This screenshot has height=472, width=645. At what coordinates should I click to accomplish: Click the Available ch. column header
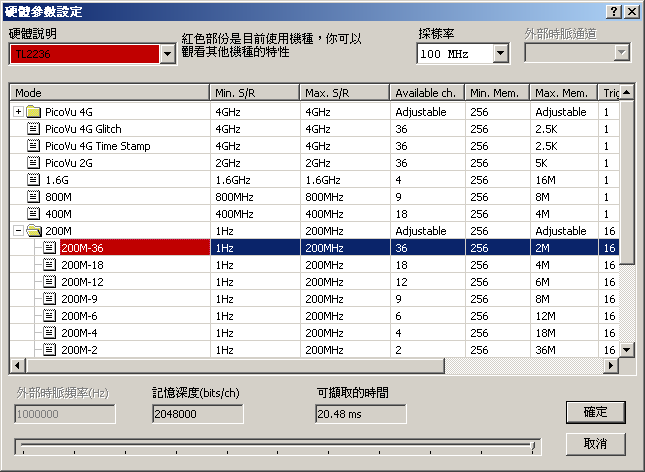point(427,93)
